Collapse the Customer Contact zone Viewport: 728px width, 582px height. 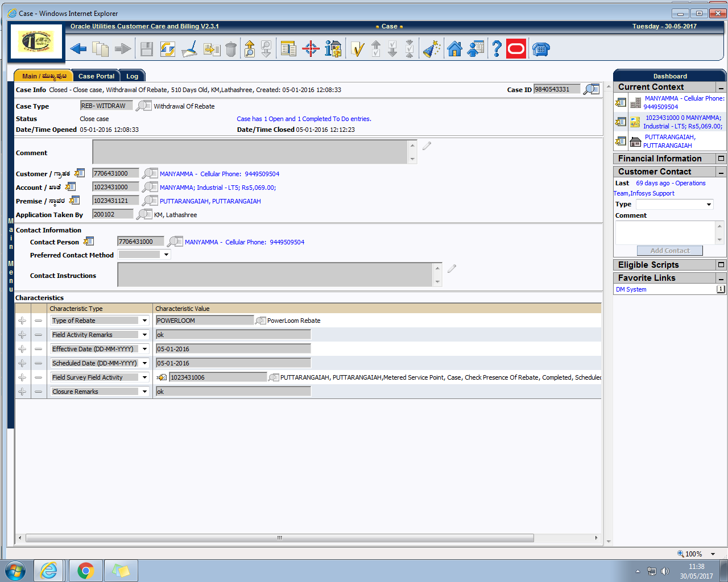721,172
